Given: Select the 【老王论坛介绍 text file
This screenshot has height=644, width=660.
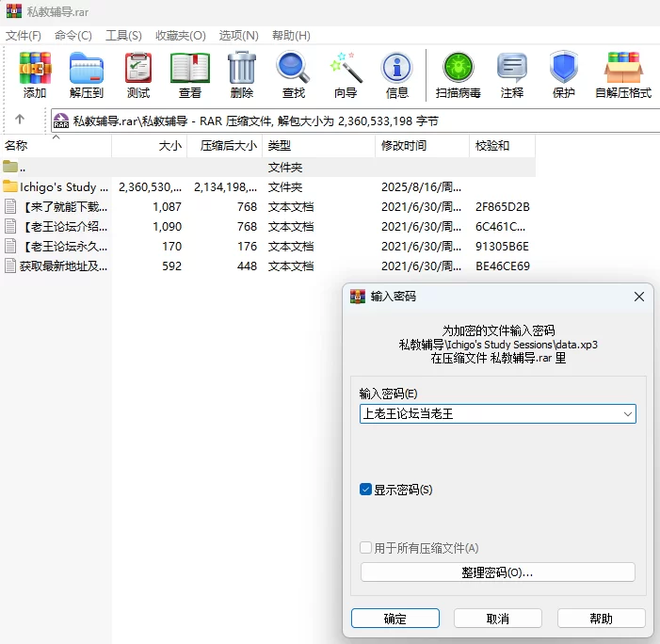Looking at the screenshot, I should coord(267,227).
